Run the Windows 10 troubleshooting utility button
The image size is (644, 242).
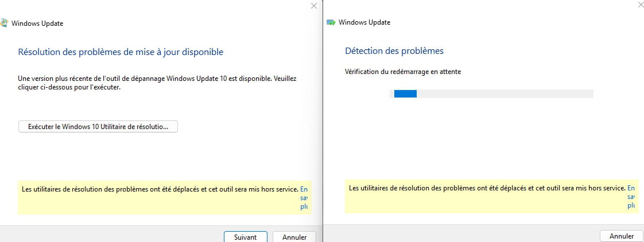(98, 127)
